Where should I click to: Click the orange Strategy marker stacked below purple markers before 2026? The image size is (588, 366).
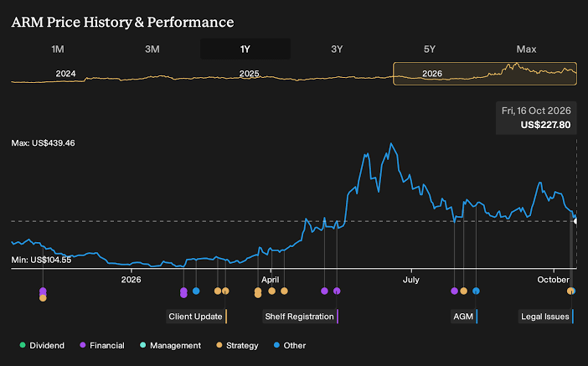43,298
